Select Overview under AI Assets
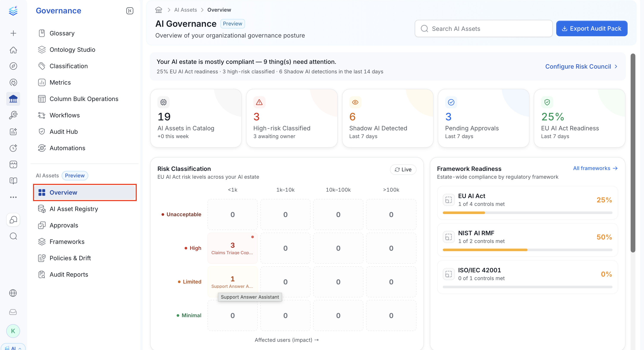 [85, 192]
